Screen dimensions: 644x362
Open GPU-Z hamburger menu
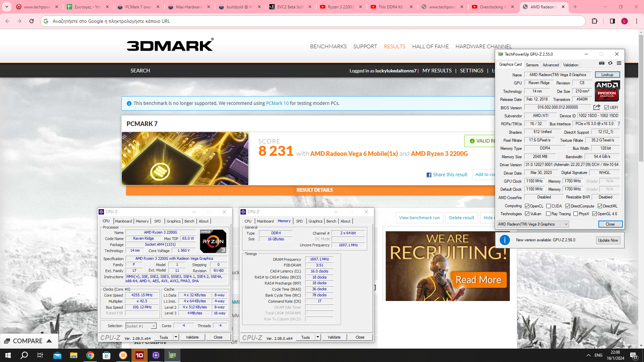click(619, 63)
